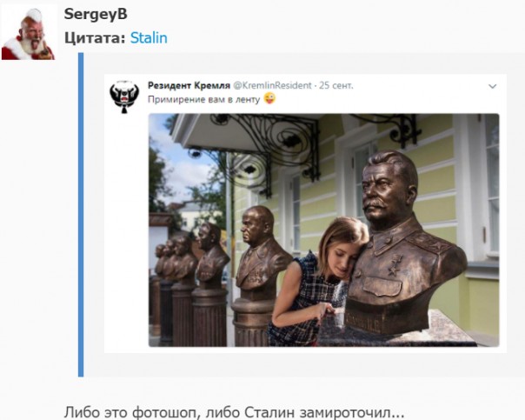Screen dimensions: 525x420
Task: Click the Резидент Кремля eagle avatar
Action: click(124, 97)
